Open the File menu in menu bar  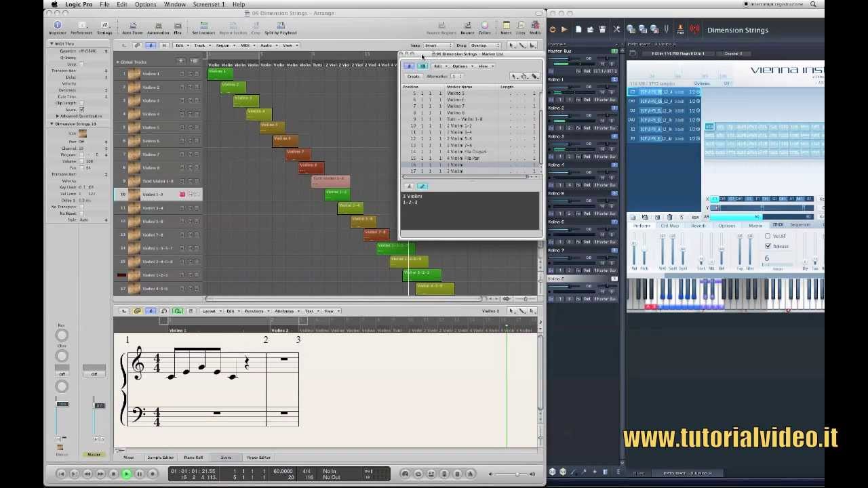tap(104, 4)
